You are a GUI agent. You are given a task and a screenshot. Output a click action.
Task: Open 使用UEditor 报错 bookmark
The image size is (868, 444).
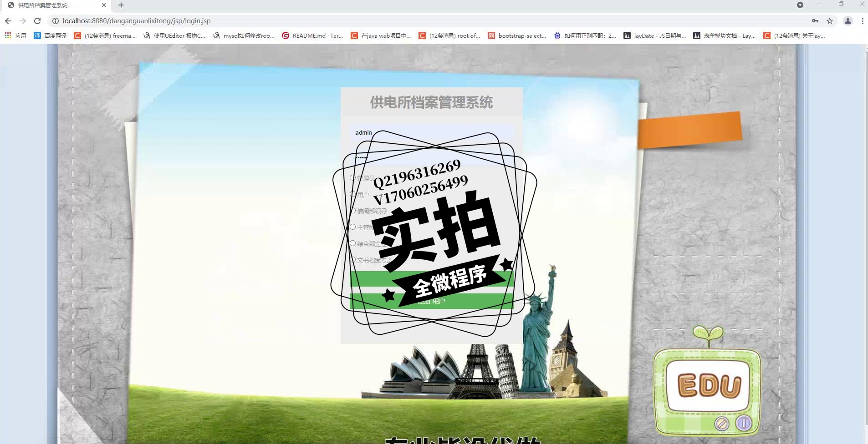pos(174,35)
